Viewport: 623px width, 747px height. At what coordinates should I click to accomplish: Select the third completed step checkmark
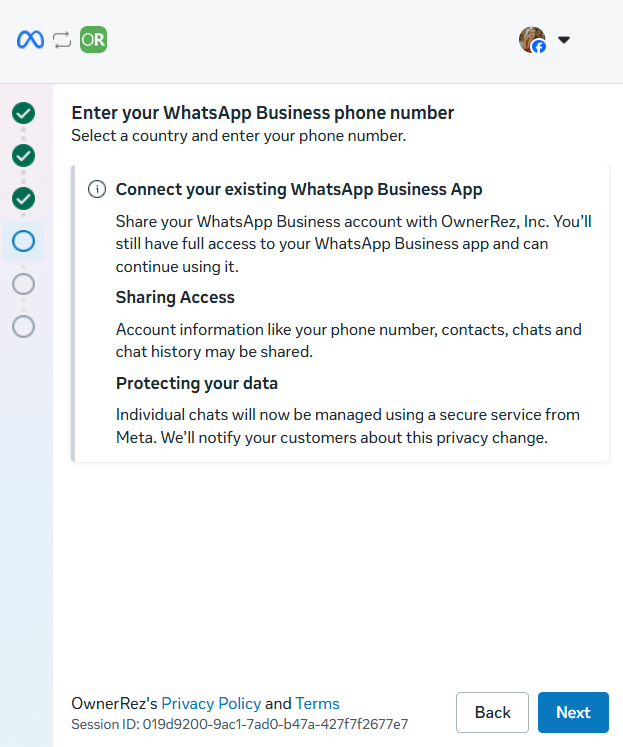pos(24,198)
